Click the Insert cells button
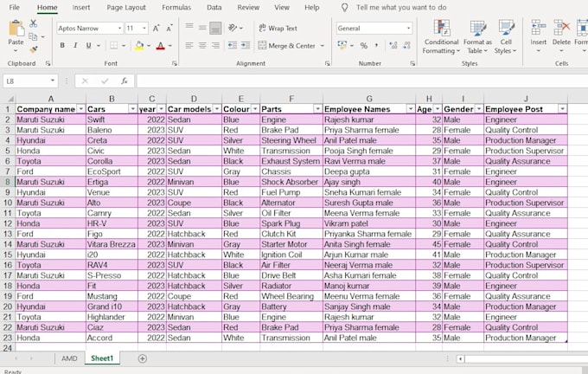This screenshot has width=588, height=374. [x=538, y=36]
